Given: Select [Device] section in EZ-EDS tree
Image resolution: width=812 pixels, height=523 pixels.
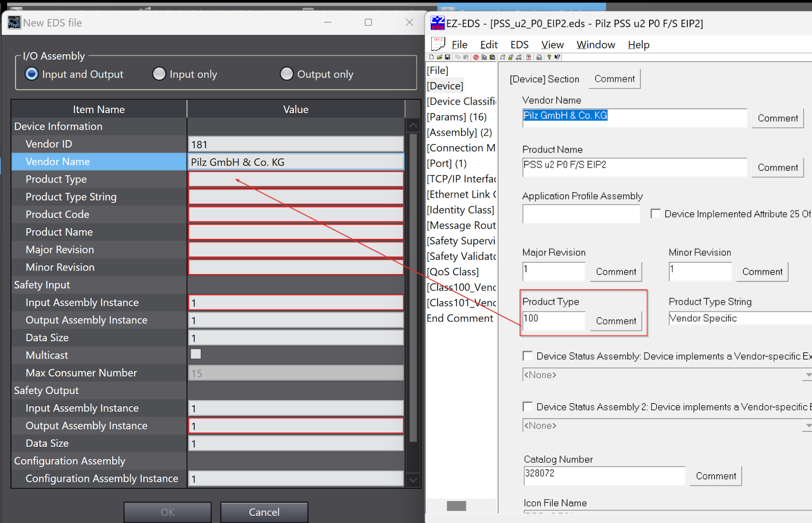Looking at the screenshot, I should pyautogui.click(x=445, y=86).
